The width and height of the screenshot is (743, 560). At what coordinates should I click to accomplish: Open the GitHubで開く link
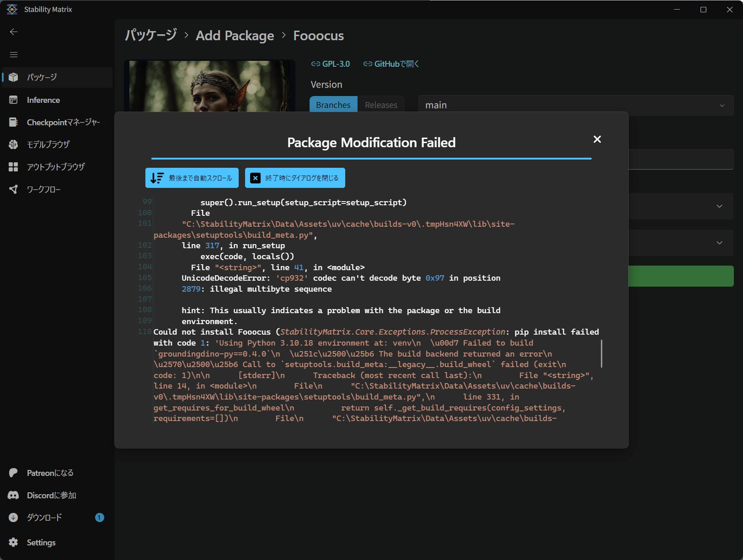click(x=391, y=64)
